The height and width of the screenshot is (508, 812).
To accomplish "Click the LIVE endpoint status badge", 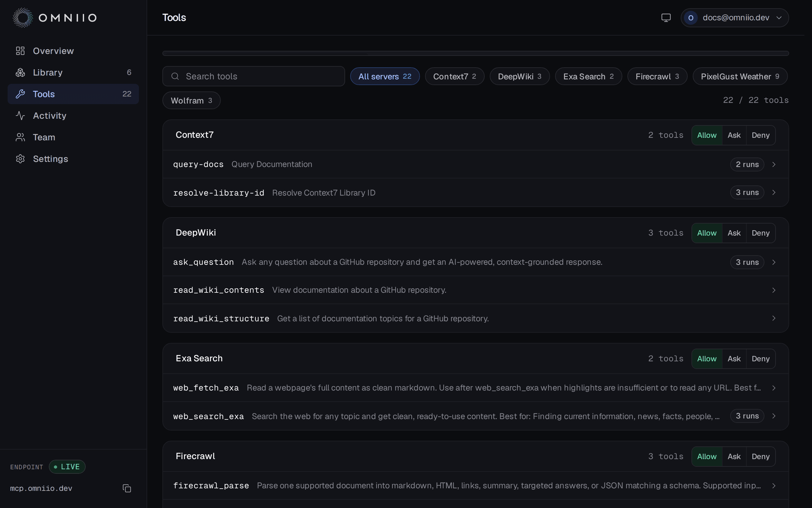I will [x=67, y=467].
